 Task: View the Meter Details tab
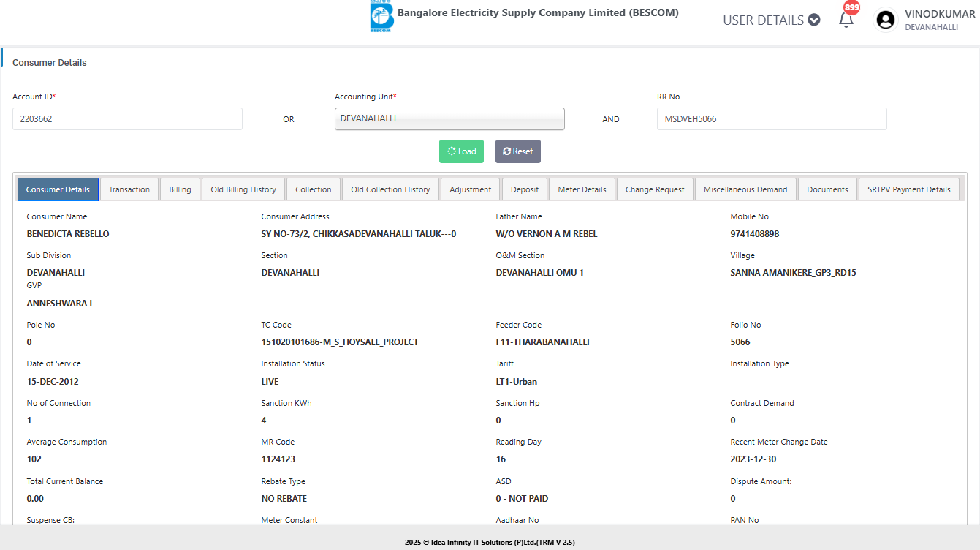point(582,189)
